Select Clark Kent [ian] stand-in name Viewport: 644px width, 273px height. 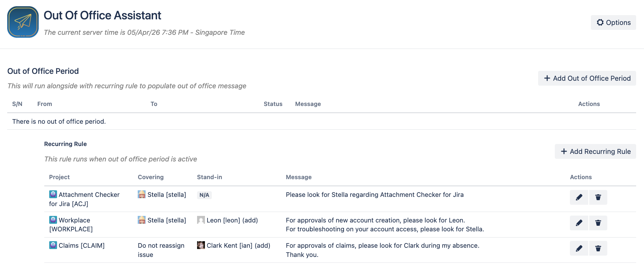(230, 246)
